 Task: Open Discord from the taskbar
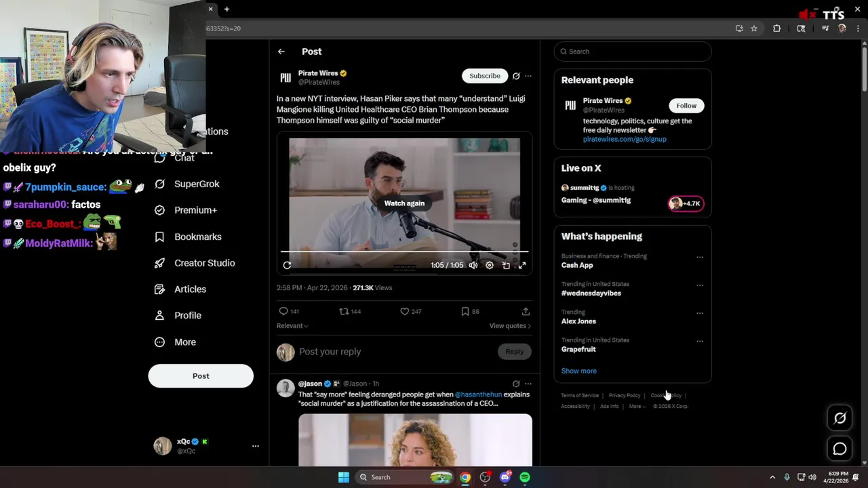pos(505,477)
